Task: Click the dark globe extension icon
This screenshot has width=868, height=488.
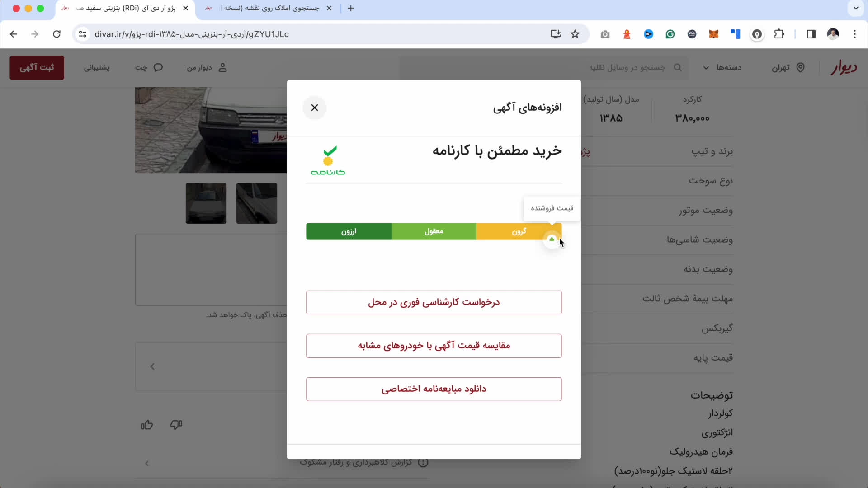Action: pyautogui.click(x=692, y=34)
